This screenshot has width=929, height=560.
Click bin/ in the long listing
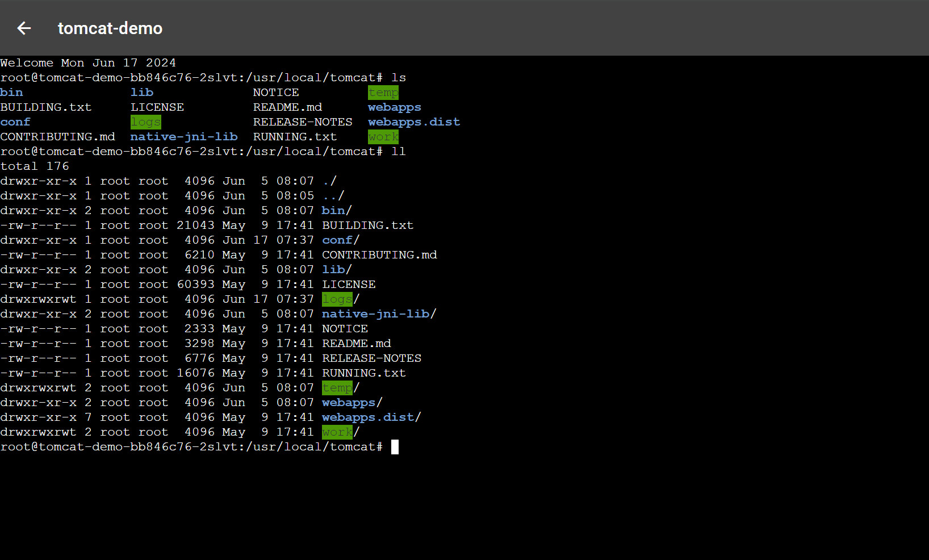tap(337, 211)
